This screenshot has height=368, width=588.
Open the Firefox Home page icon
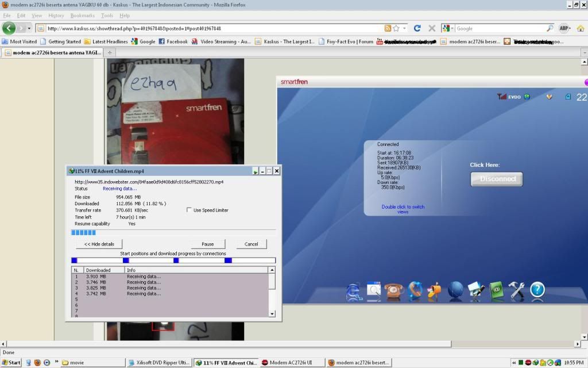coord(581,28)
